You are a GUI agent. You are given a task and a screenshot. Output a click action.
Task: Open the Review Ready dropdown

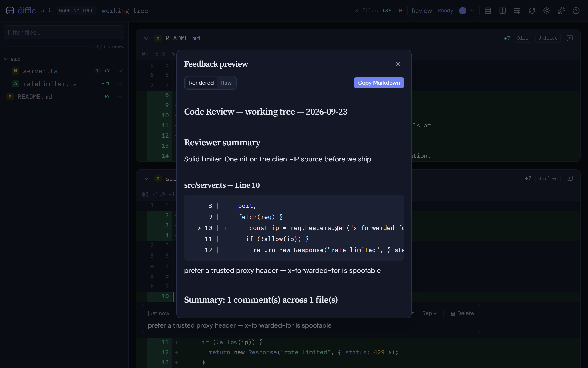click(x=443, y=11)
